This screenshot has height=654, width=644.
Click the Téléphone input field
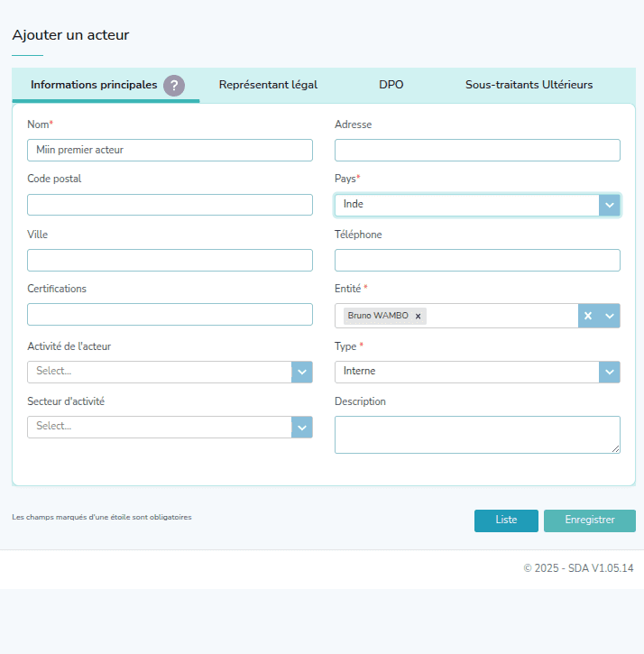pos(477,261)
